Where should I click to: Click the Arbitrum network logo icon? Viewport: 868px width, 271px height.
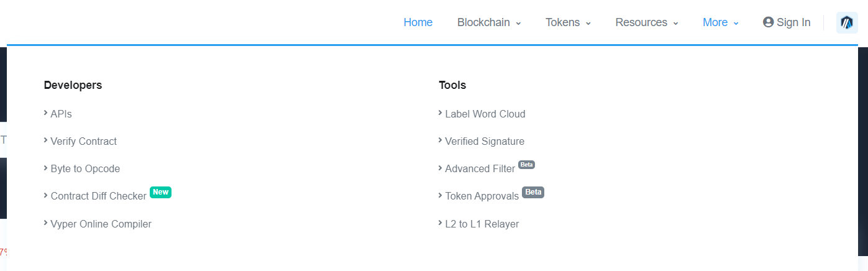pos(847,22)
